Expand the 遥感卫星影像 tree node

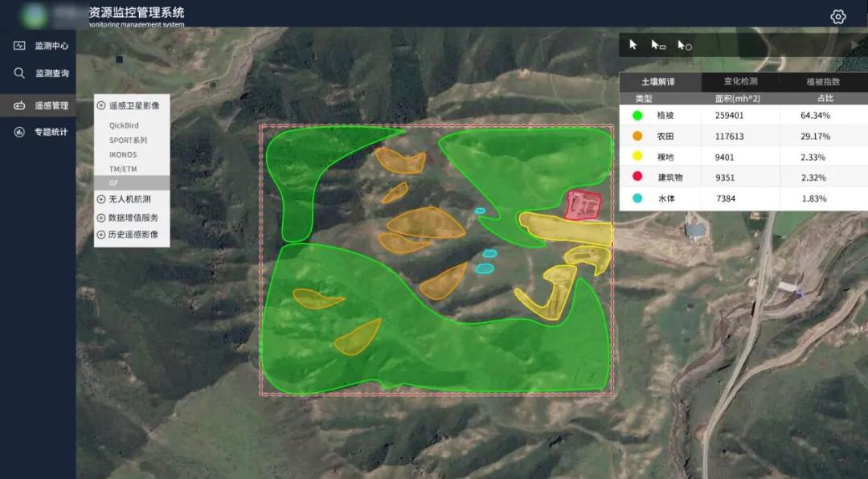point(101,105)
